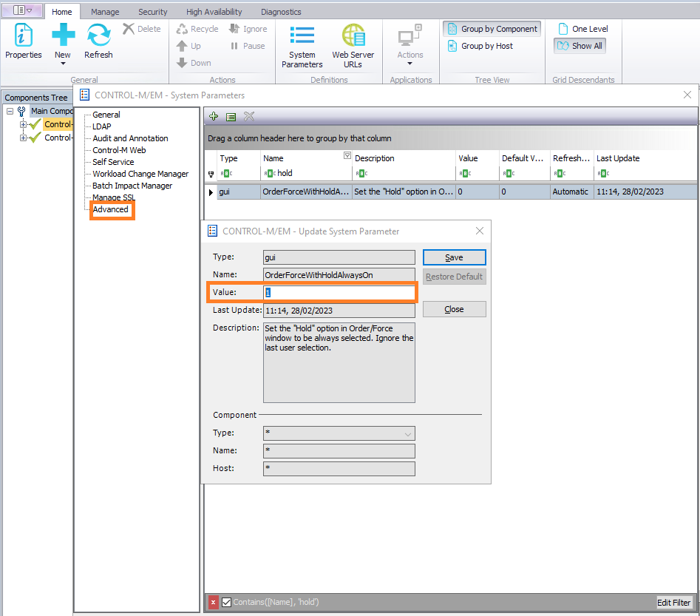The width and height of the screenshot is (700, 616).
Task: Open the Diagnostics ribbon tab
Action: point(281,12)
